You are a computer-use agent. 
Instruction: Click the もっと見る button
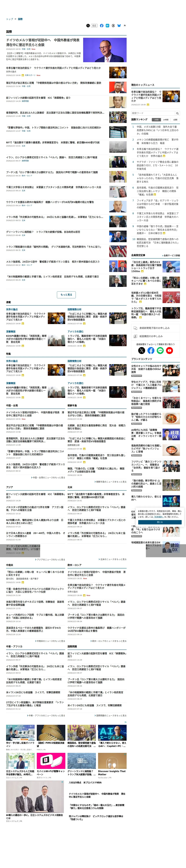pos(66,295)
